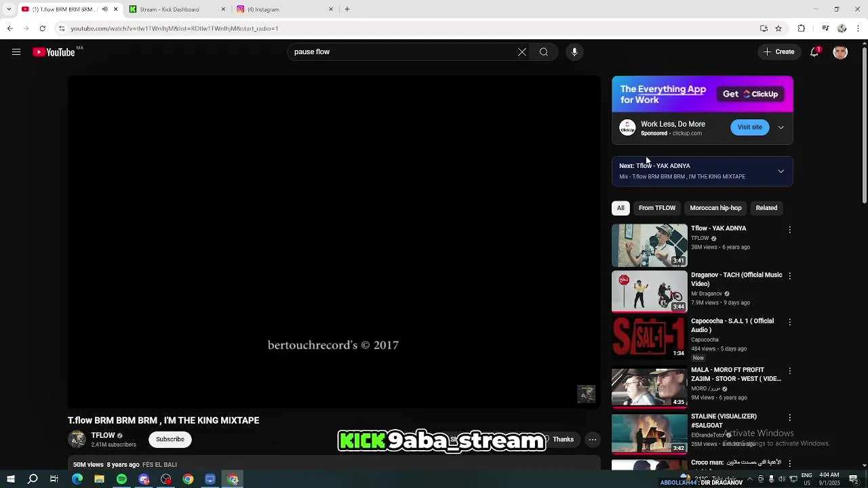
Task: Open the Capocochа S.A.L 1 thumbnail
Action: click(x=650, y=338)
